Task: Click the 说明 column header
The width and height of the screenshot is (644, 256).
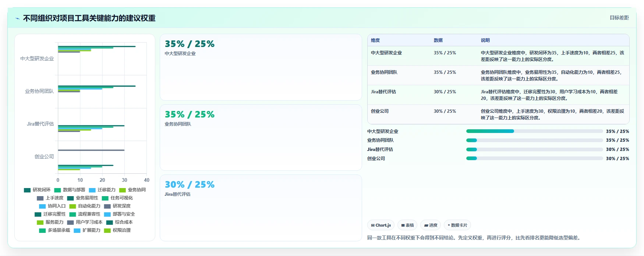Action: click(485, 40)
